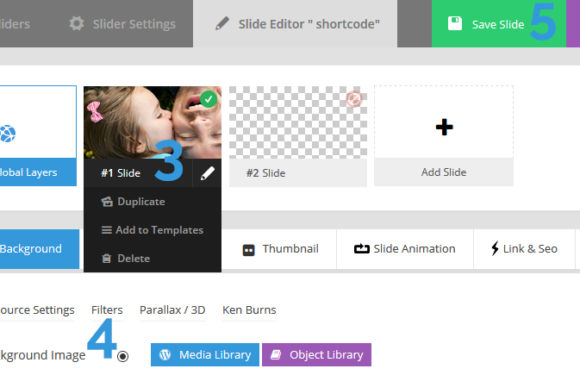Click the book icon on Object Library button
Screen dimensions: 580x375
click(276, 355)
